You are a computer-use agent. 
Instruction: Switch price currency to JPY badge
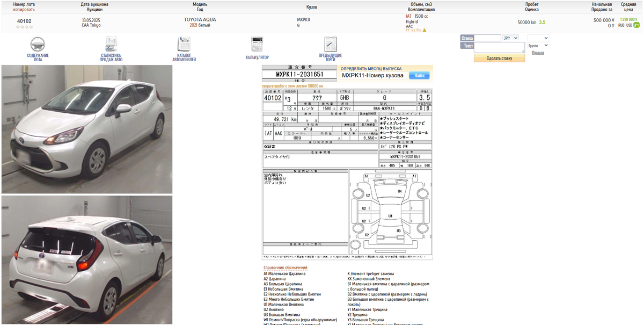pyautogui.click(x=636, y=25)
